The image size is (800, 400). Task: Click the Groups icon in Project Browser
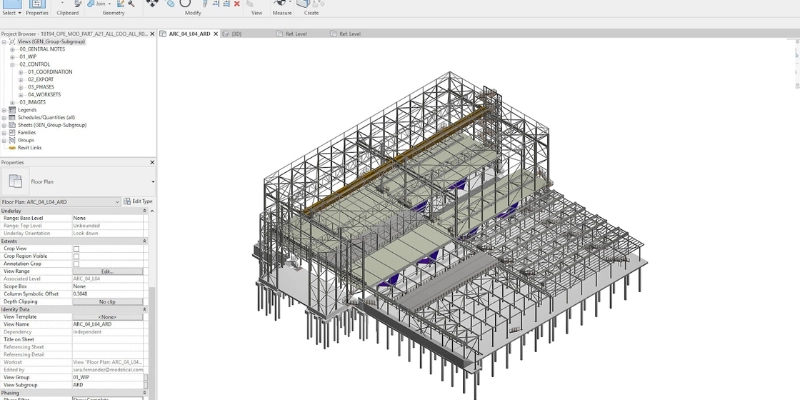(12, 140)
